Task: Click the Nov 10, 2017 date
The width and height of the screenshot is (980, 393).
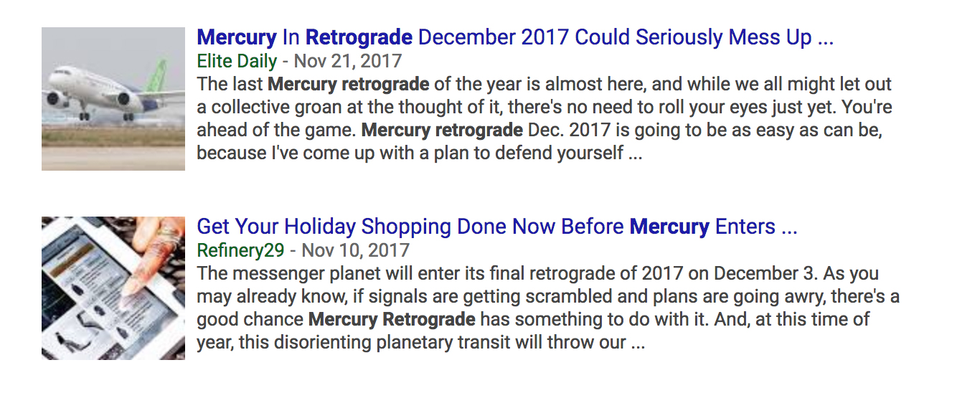Action: 355,250
